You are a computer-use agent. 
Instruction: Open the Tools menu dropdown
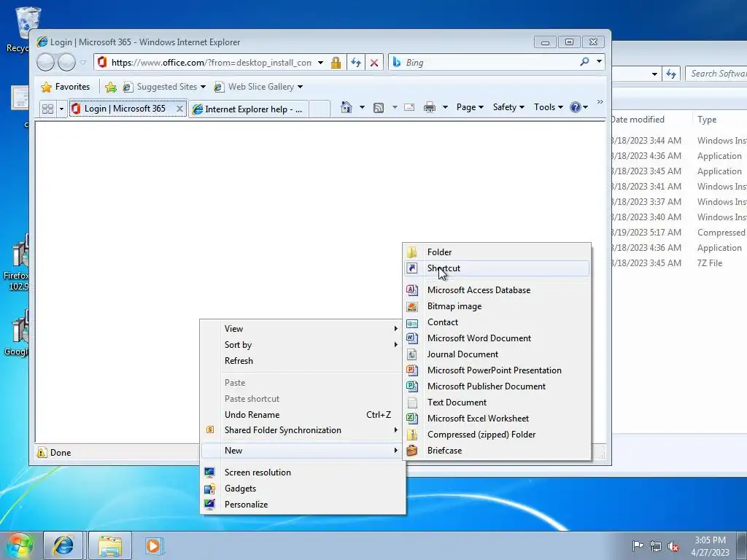coord(549,107)
